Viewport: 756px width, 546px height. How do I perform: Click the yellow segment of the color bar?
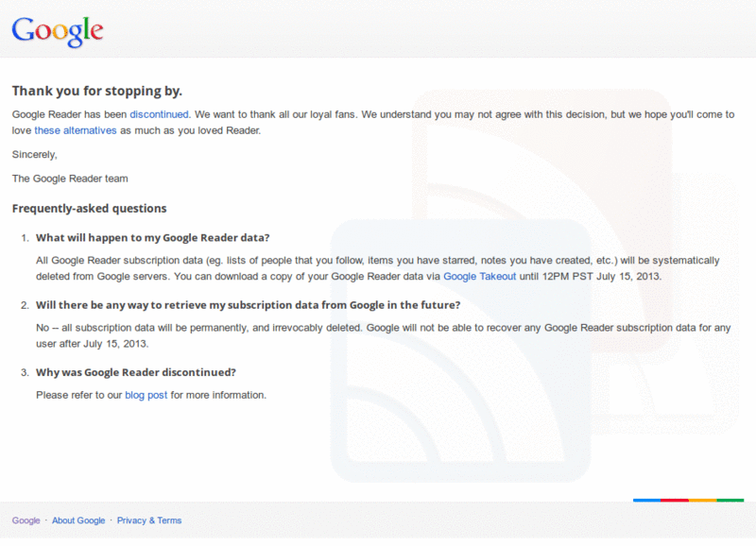click(x=703, y=502)
